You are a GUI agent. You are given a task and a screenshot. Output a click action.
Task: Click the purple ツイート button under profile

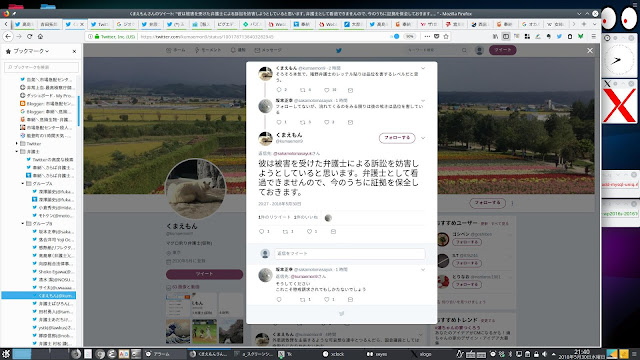point(204,274)
